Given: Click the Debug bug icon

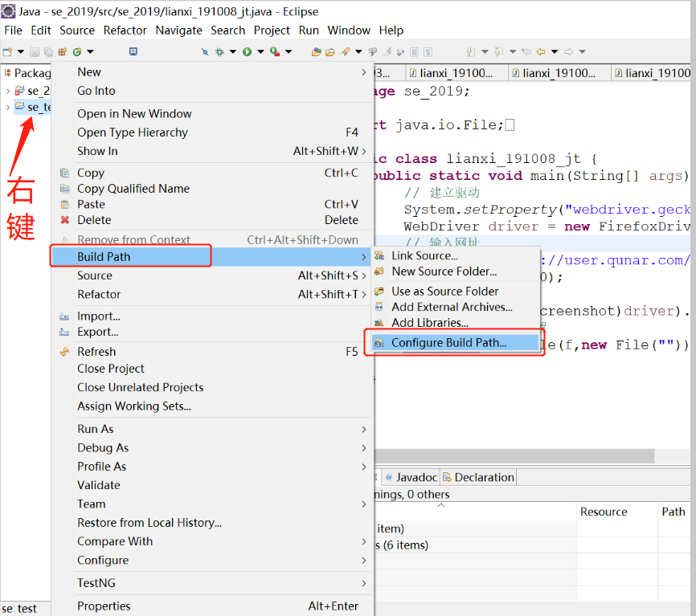Looking at the screenshot, I should pos(219,52).
